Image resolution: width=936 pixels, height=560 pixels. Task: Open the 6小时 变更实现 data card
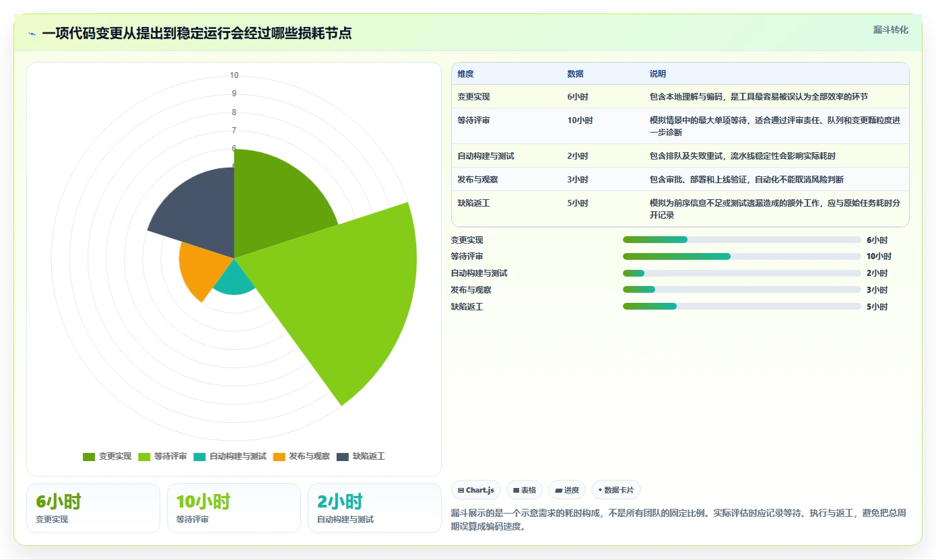pos(93,508)
